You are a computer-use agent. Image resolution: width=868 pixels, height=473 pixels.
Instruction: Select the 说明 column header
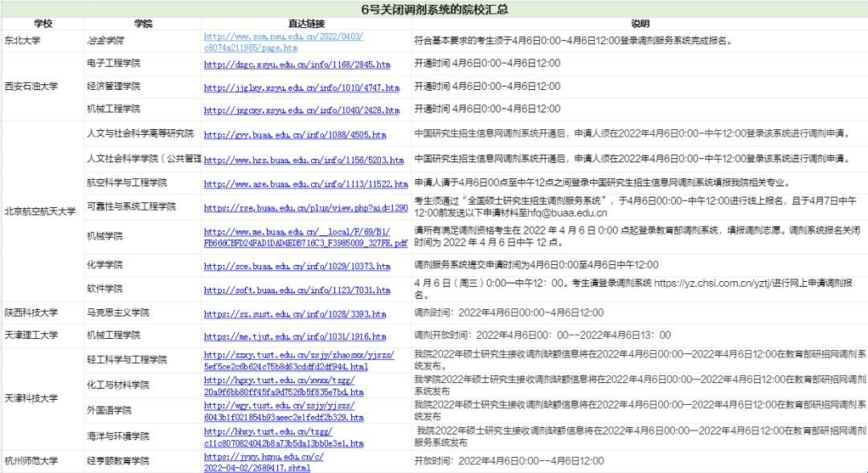(640, 24)
